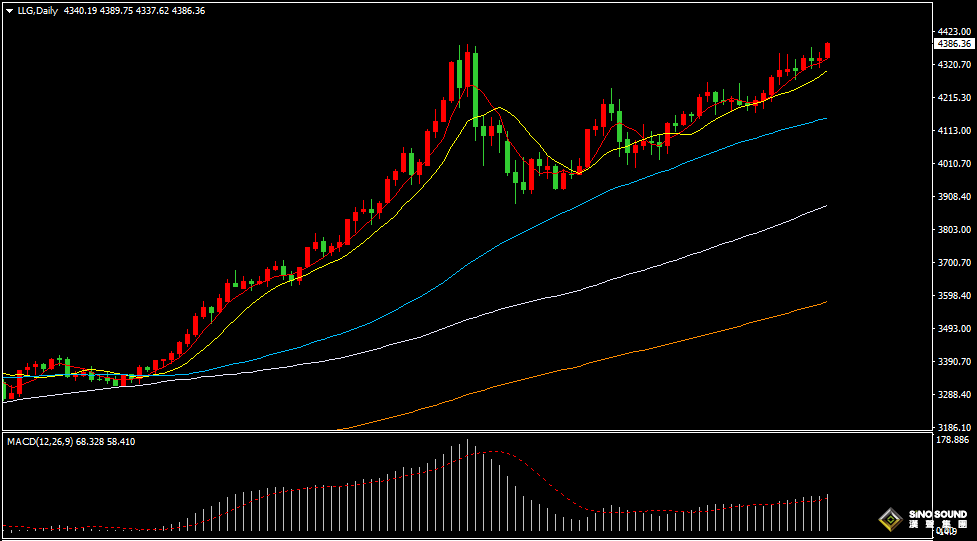Click the 3186.10 price axis label
Viewport: 977px width, 541px height.
point(954,427)
